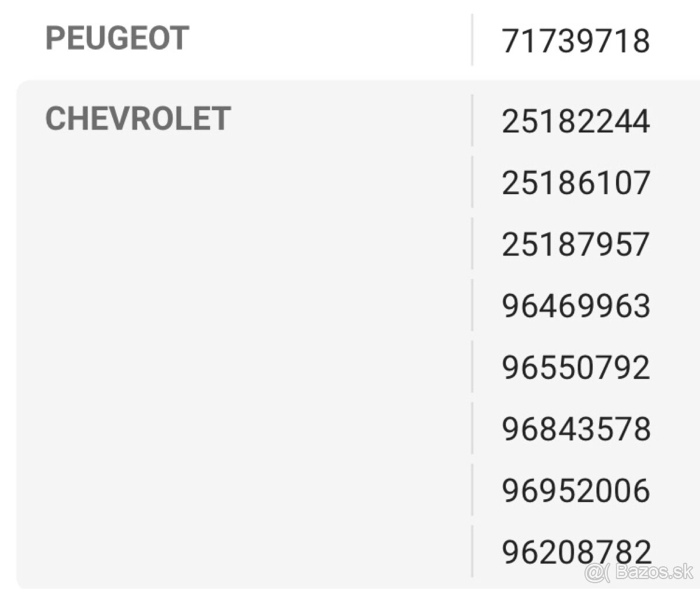700x589 pixels.
Task: Click the divider left of 25182244
Action: (472, 120)
